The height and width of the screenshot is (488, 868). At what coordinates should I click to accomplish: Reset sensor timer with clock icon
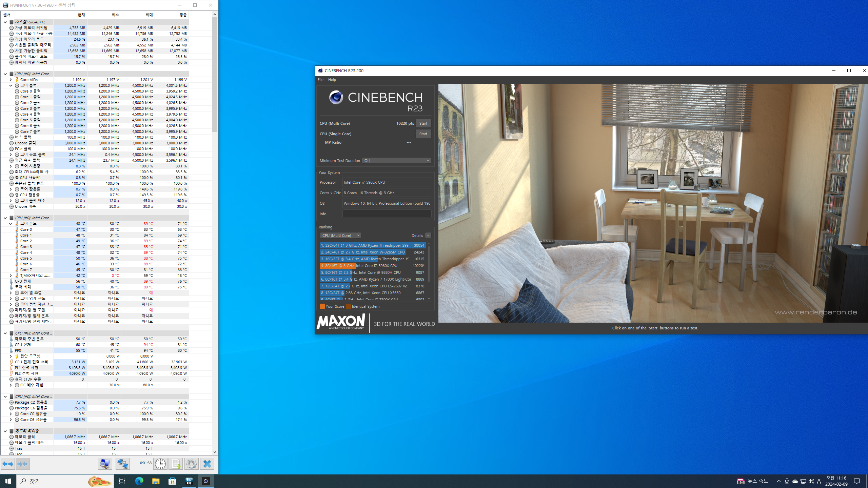click(160, 464)
